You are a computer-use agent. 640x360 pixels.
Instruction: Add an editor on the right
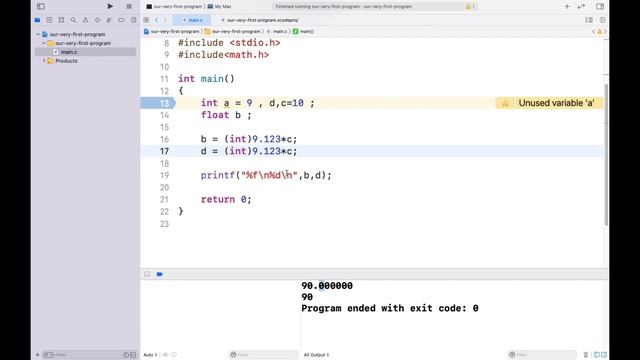(x=603, y=20)
